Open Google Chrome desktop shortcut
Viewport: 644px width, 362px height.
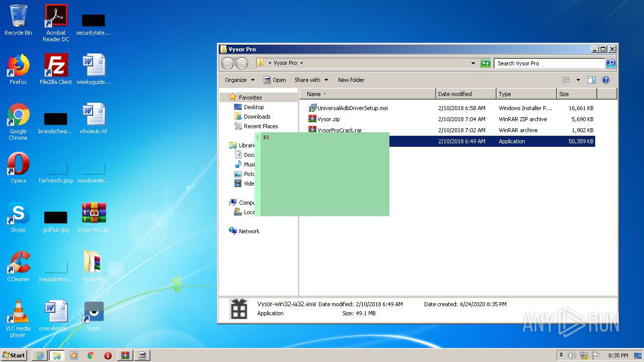coord(18,122)
